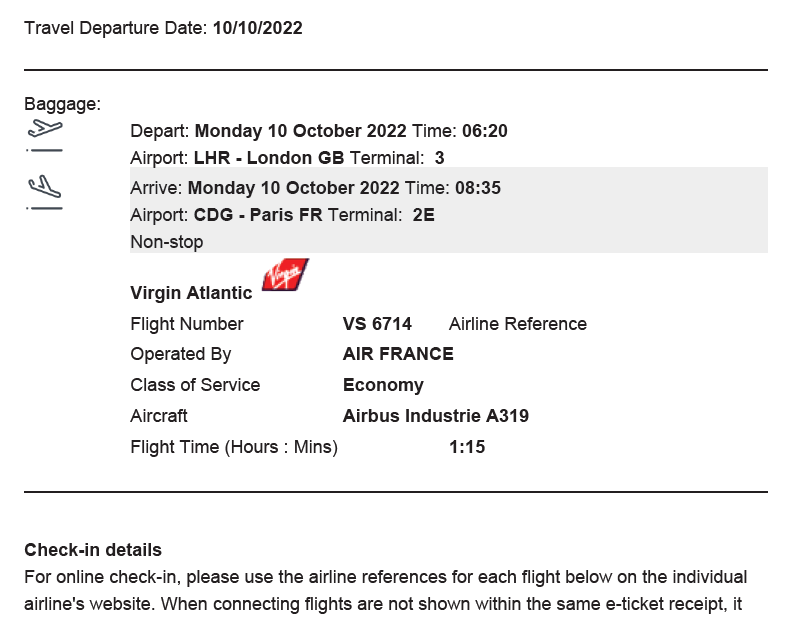Click the Economy class of service
The height and width of the screenshot is (620, 797).
pyautogui.click(x=383, y=385)
